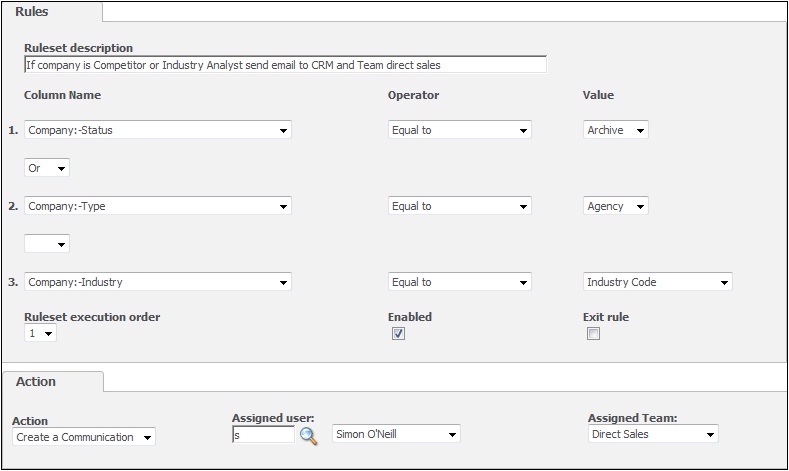Viewport: 789px width, 471px height.
Task: Select the Rules tab
Action: [32, 12]
